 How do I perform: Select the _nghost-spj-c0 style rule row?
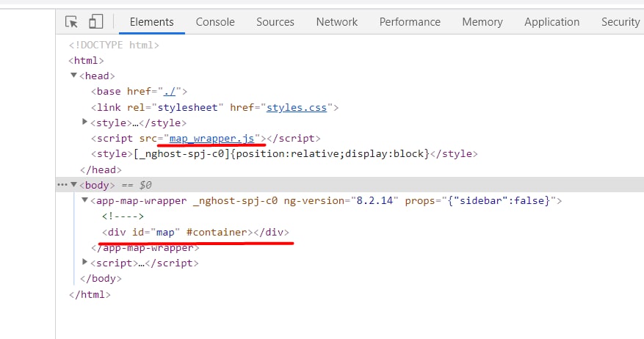point(284,154)
